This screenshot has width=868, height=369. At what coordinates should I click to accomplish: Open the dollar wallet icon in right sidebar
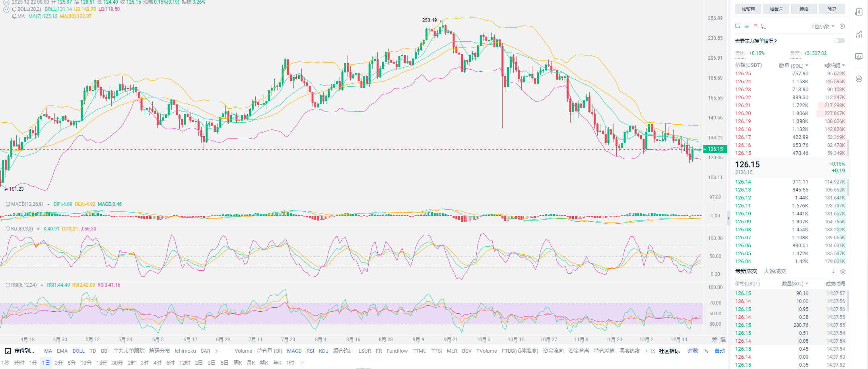[859, 12]
